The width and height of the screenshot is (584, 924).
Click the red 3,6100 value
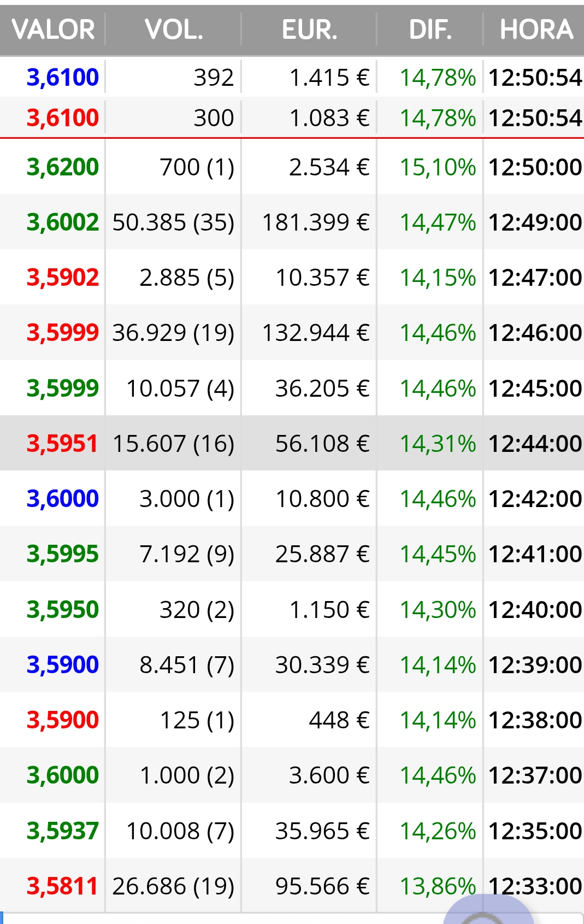[x=63, y=117]
